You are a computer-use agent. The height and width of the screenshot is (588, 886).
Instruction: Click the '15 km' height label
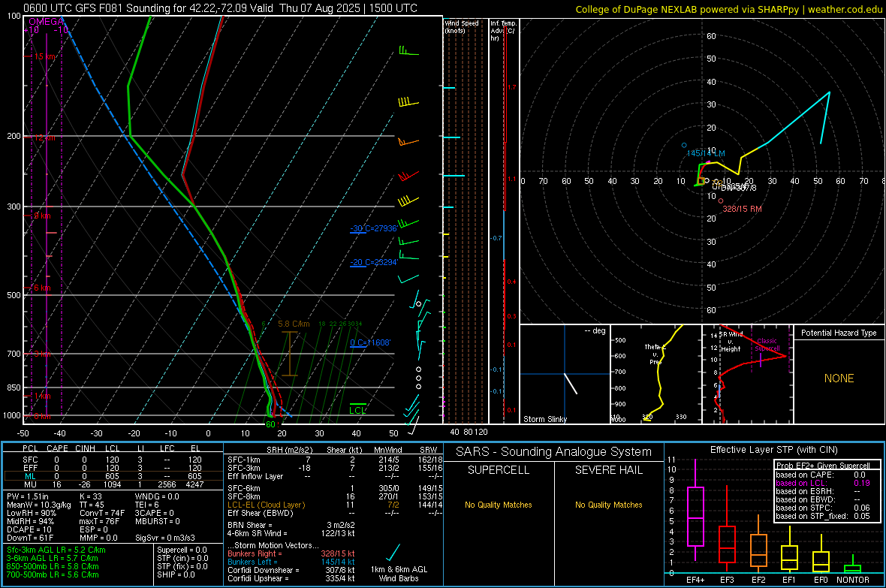pyautogui.click(x=45, y=56)
